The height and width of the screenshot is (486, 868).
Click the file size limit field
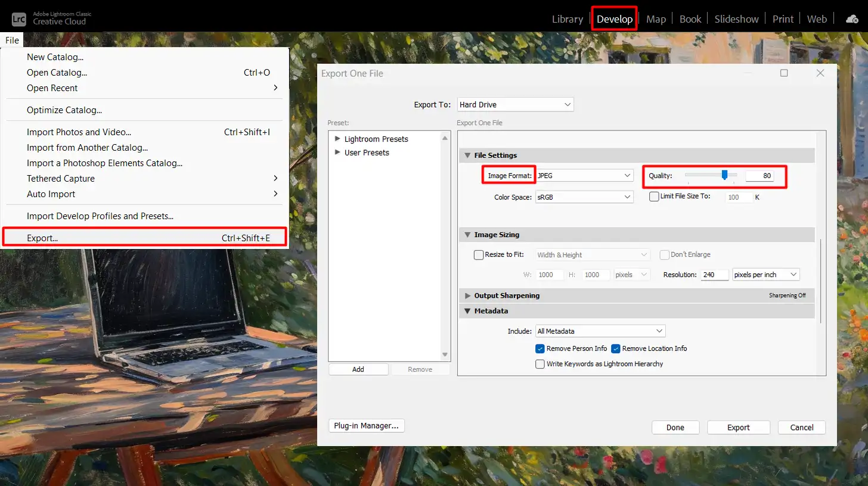[x=739, y=197]
